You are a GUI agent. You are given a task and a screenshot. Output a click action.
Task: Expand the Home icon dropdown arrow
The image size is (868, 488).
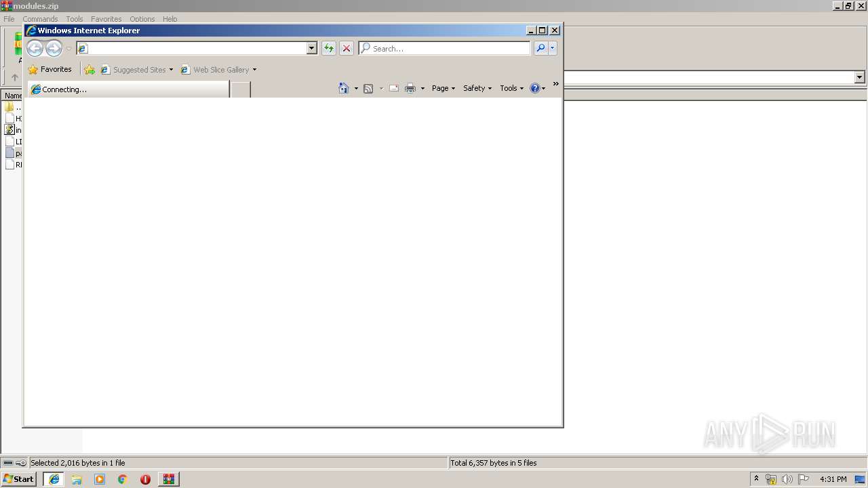(356, 89)
